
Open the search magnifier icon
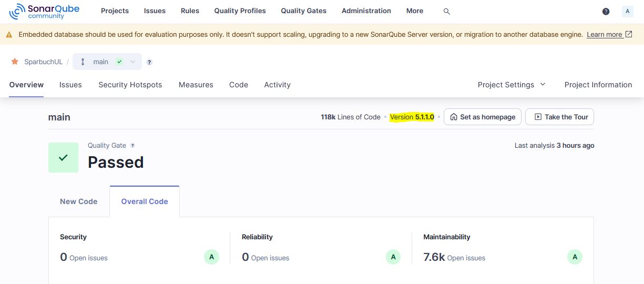point(446,11)
